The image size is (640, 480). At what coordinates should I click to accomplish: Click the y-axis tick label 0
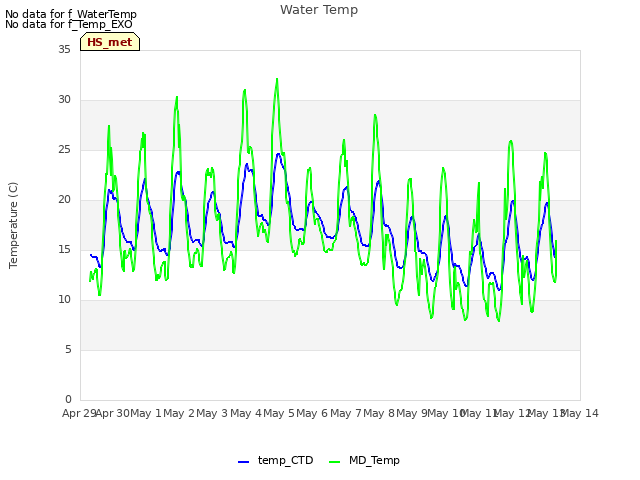tap(68, 399)
